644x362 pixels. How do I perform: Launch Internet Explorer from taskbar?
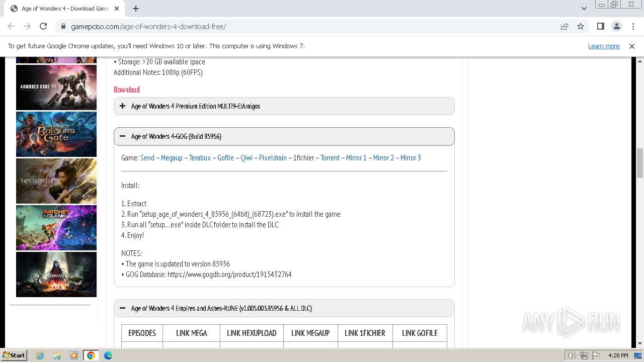point(40,355)
